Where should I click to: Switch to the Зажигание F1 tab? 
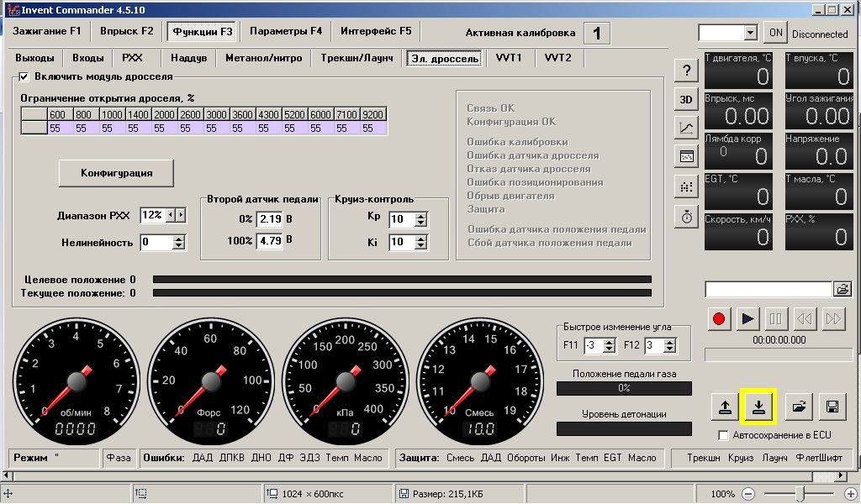click(46, 31)
